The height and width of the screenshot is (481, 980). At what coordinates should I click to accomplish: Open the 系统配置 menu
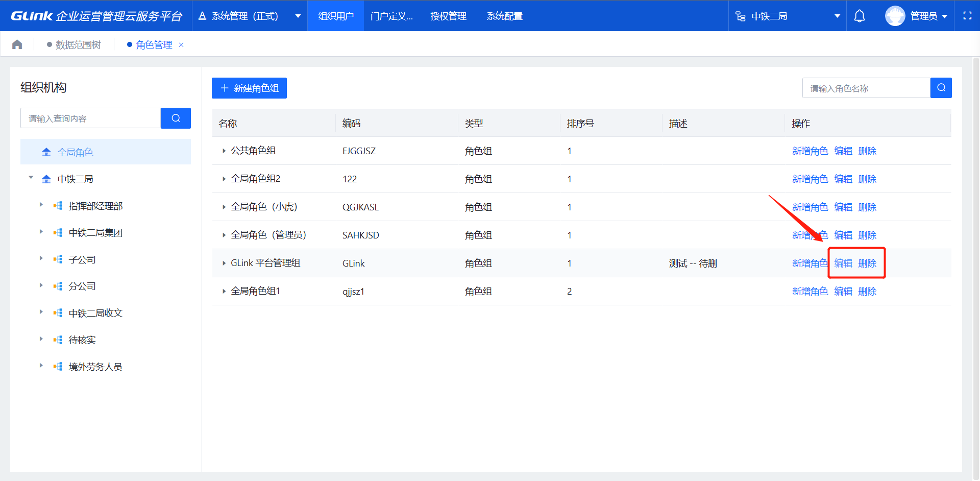coord(504,16)
